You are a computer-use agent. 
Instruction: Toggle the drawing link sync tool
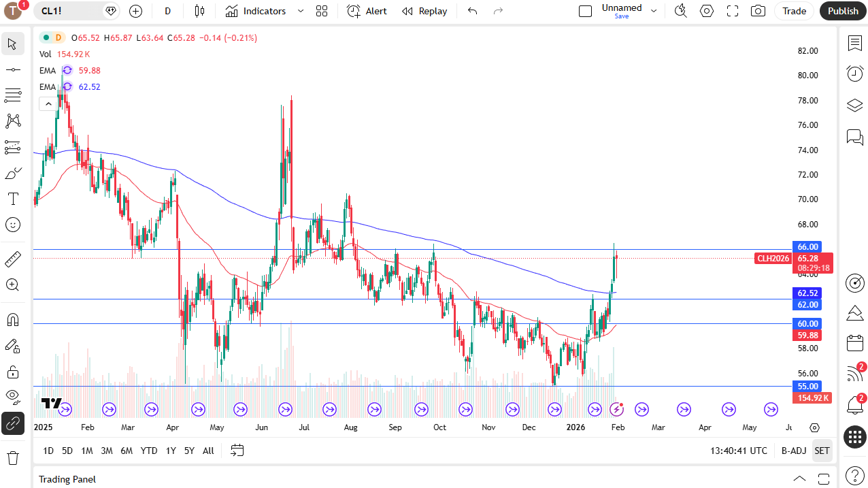12,423
